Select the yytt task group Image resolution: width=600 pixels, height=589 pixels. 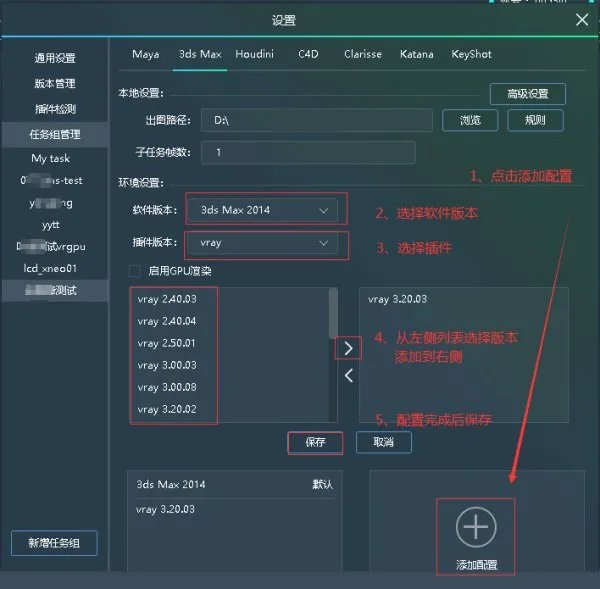(51, 225)
